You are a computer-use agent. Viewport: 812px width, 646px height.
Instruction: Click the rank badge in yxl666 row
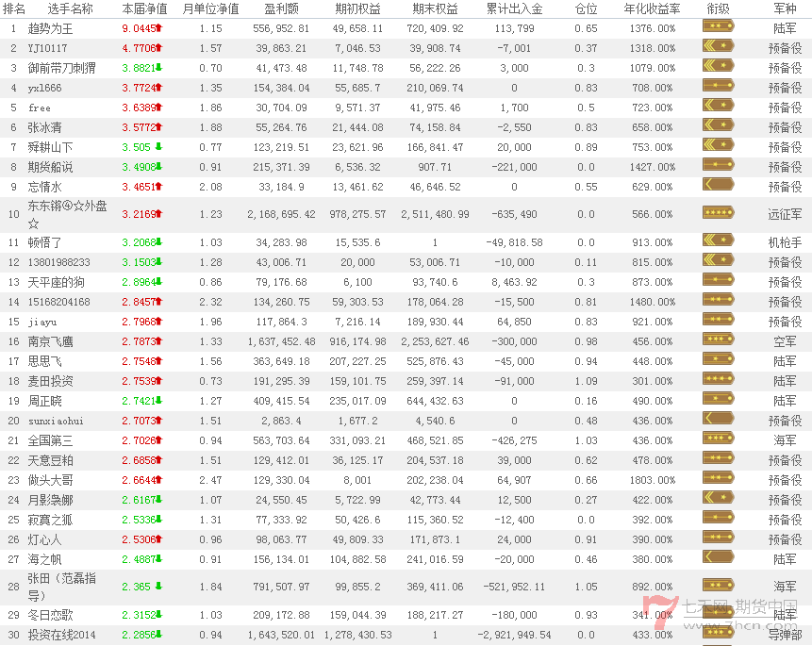(x=719, y=86)
